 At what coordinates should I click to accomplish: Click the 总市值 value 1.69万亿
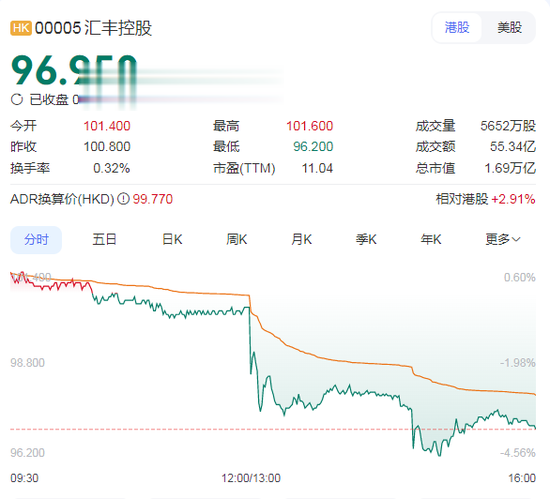(510, 168)
